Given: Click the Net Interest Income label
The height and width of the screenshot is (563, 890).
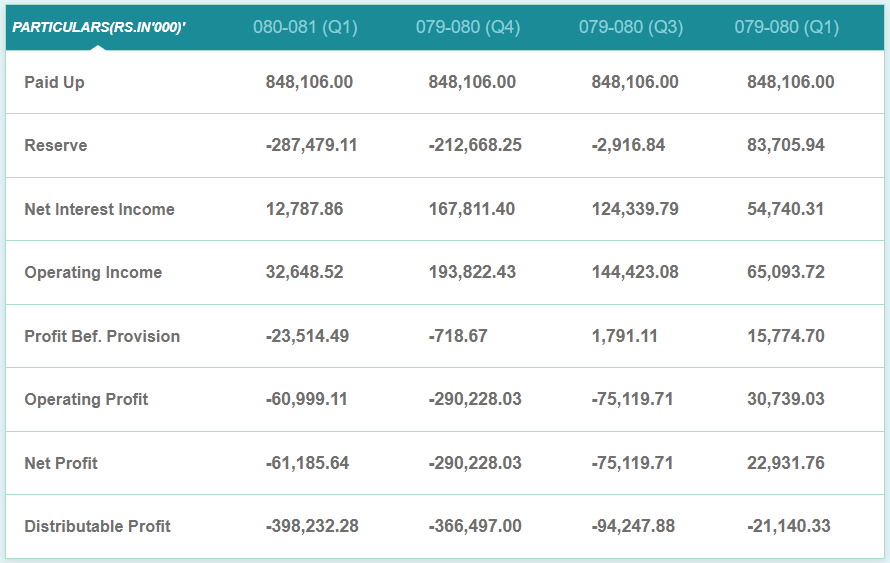Looking at the screenshot, I should [99, 209].
